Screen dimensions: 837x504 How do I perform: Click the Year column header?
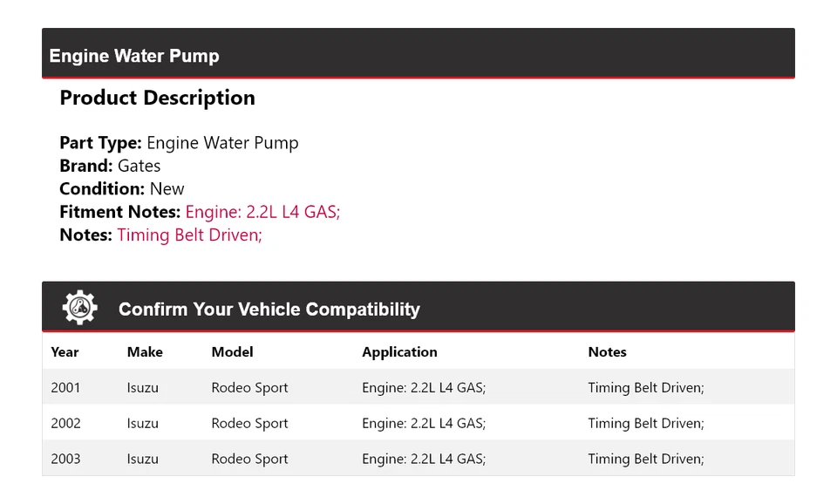[x=65, y=352]
